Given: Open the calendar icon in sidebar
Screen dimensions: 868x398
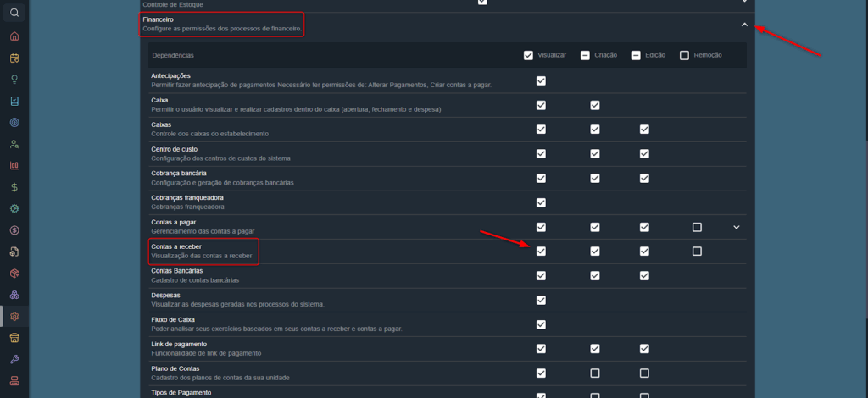Looking at the screenshot, I should pyautogui.click(x=14, y=58).
